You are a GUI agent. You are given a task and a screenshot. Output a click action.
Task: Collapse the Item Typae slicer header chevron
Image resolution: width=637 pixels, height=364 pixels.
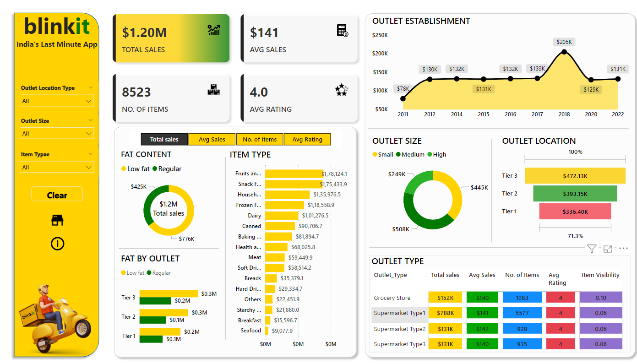pyautogui.click(x=91, y=154)
